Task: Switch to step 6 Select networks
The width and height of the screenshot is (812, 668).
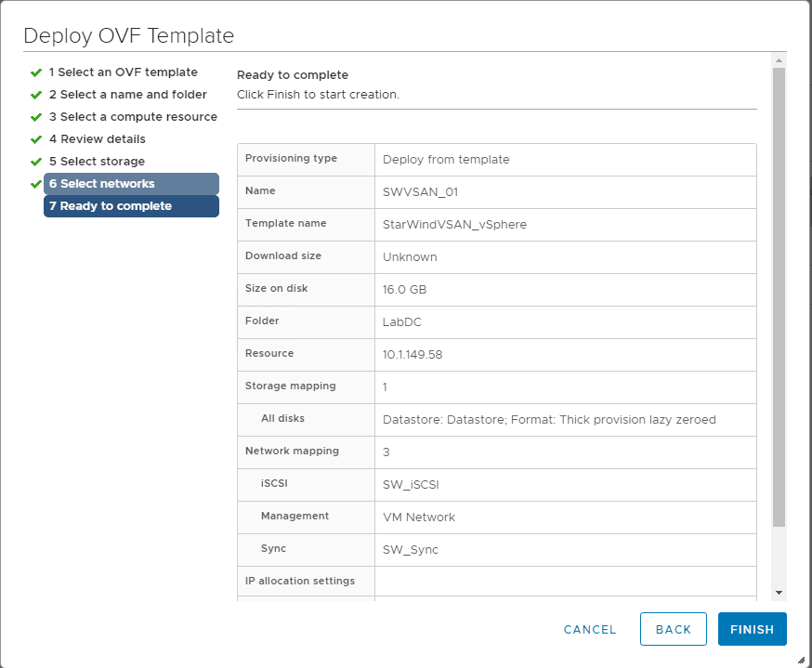Action: 131,184
